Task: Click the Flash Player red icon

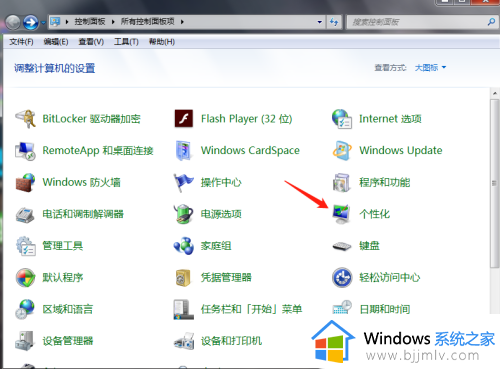Action: (184, 119)
